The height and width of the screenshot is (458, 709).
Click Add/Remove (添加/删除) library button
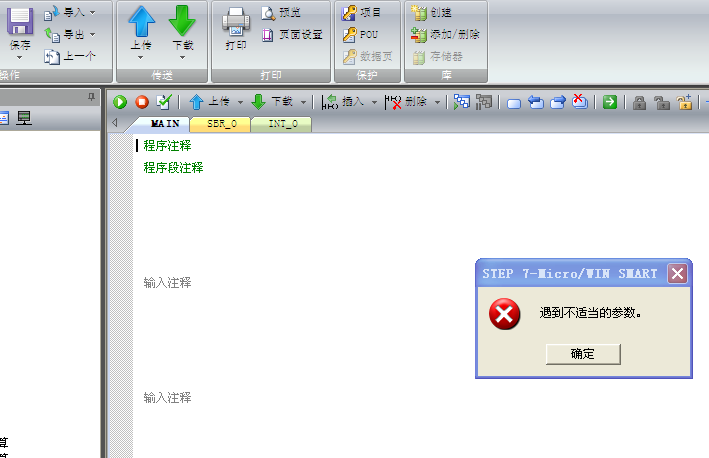tap(445, 34)
